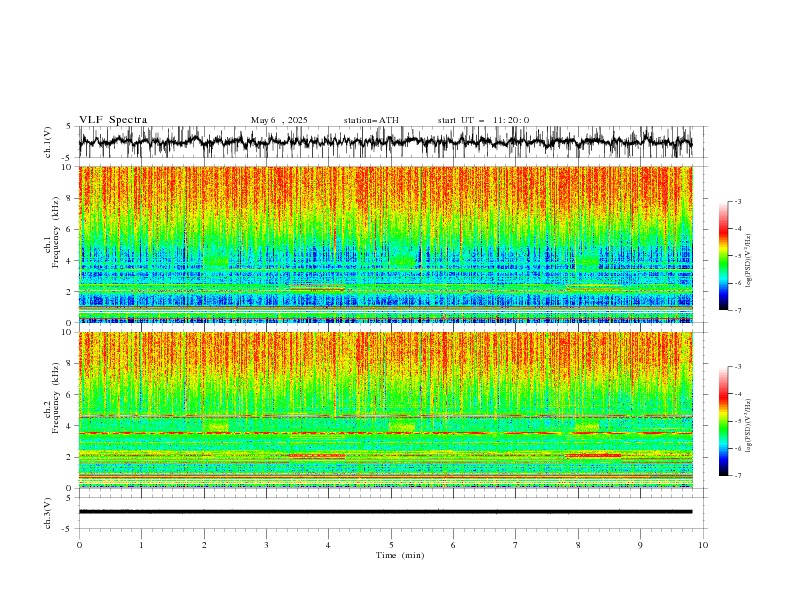Click the 'ch.2 Frequency (kHz)' axis label
Image resolution: width=792 pixels, height=612 pixels.
tap(52, 398)
